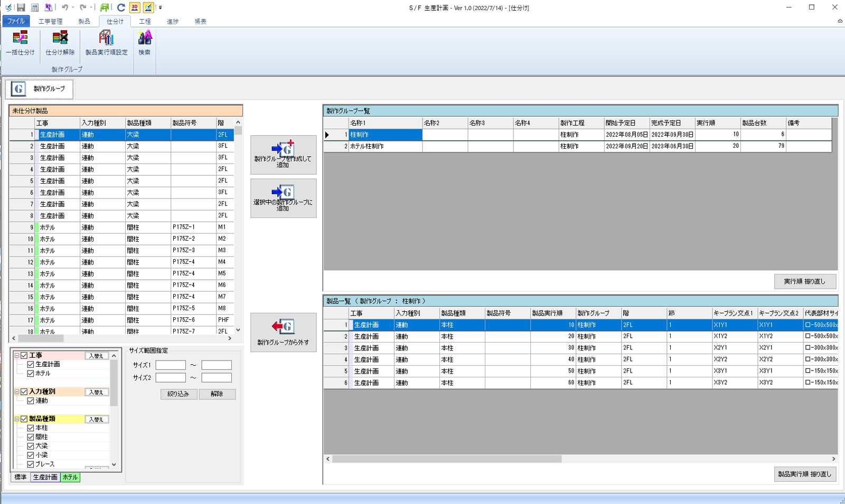Switch to the 工程 ribbon tab
The height and width of the screenshot is (504, 845).
[x=145, y=22]
